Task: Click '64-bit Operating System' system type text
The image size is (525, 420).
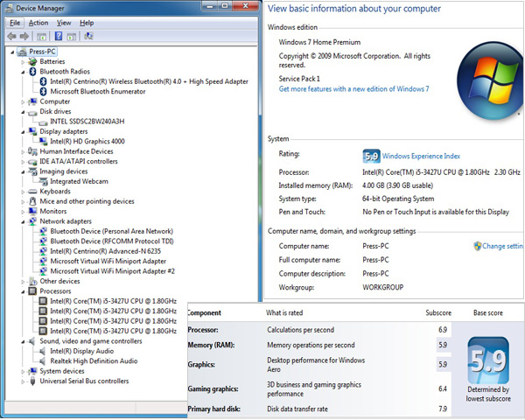Action: (x=398, y=199)
